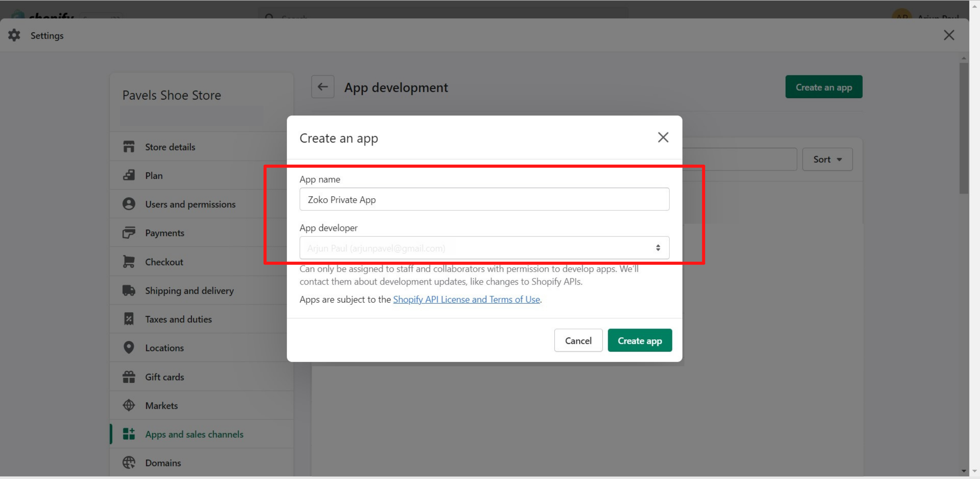Expand the Sort dropdown
Viewport: 980px width, 479px height.
tap(827, 159)
